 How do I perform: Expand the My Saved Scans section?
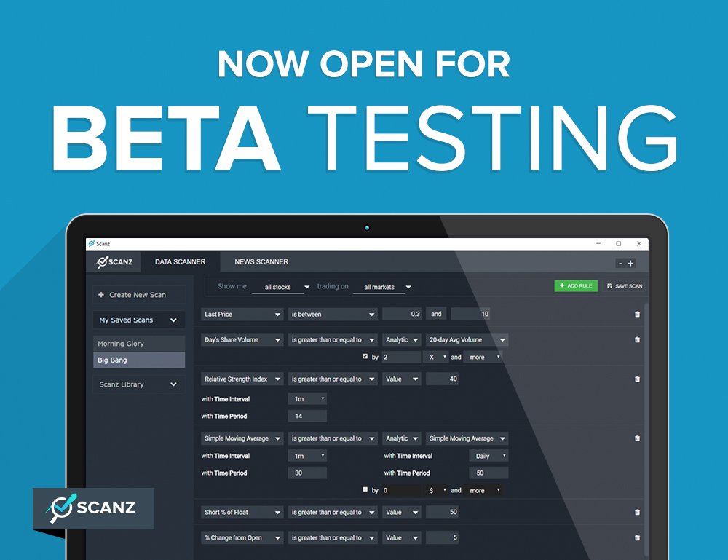click(138, 320)
